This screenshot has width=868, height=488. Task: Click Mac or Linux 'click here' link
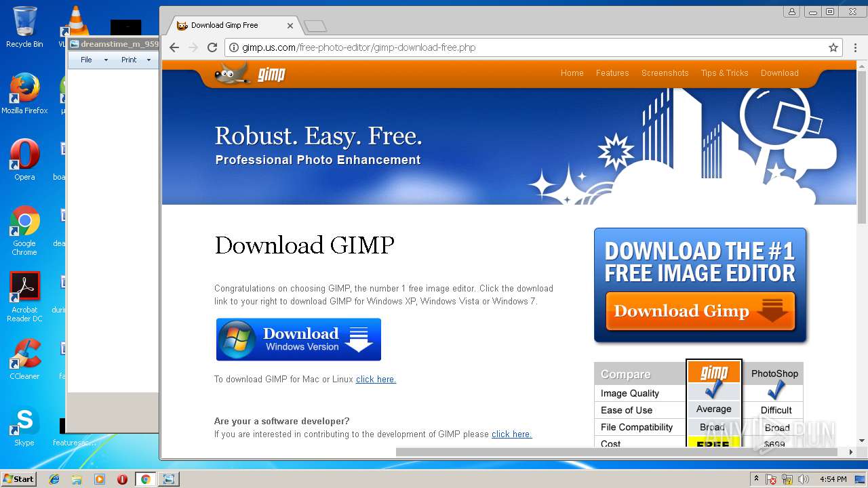(x=376, y=379)
